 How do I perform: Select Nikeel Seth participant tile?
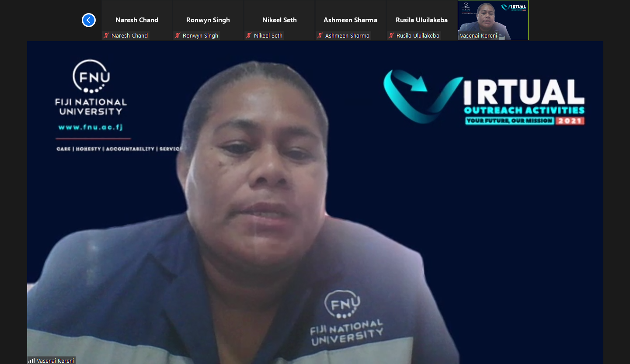(279, 20)
